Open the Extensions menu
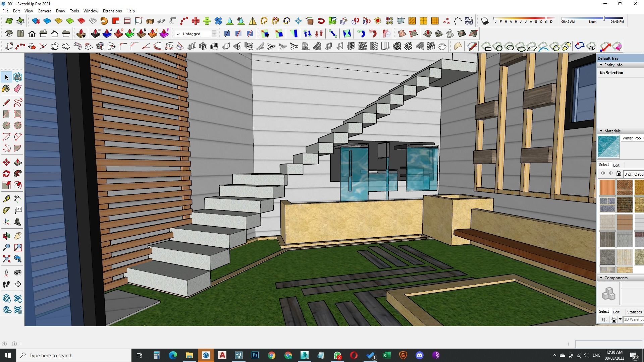 click(x=112, y=11)
